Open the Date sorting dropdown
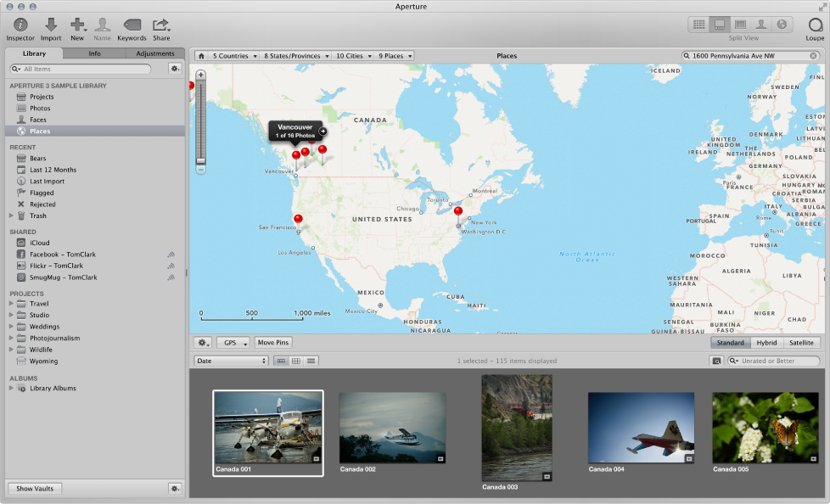The height and width of the screenshot is (504, 830). pos(231,361)
